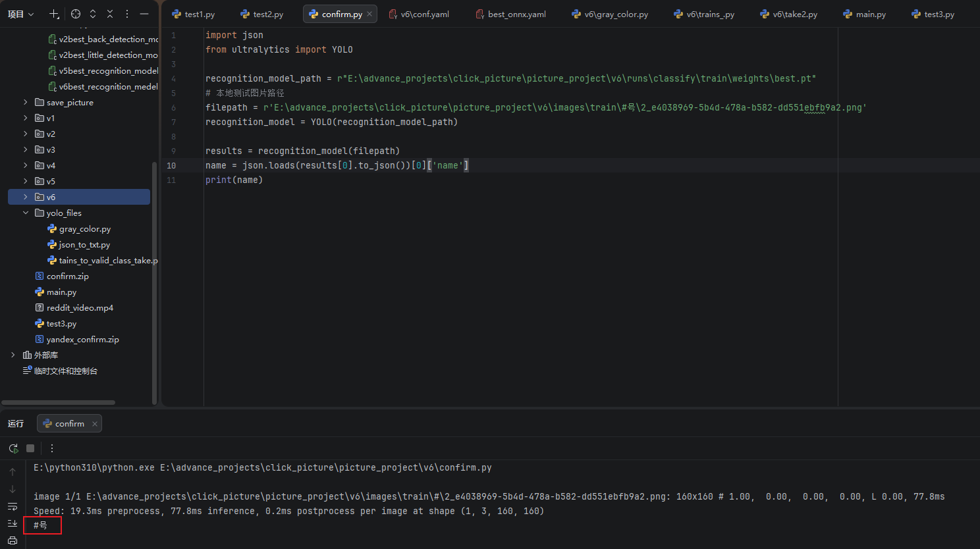
Task: Collapse the yolo_files folder
Action: (26, 213)
